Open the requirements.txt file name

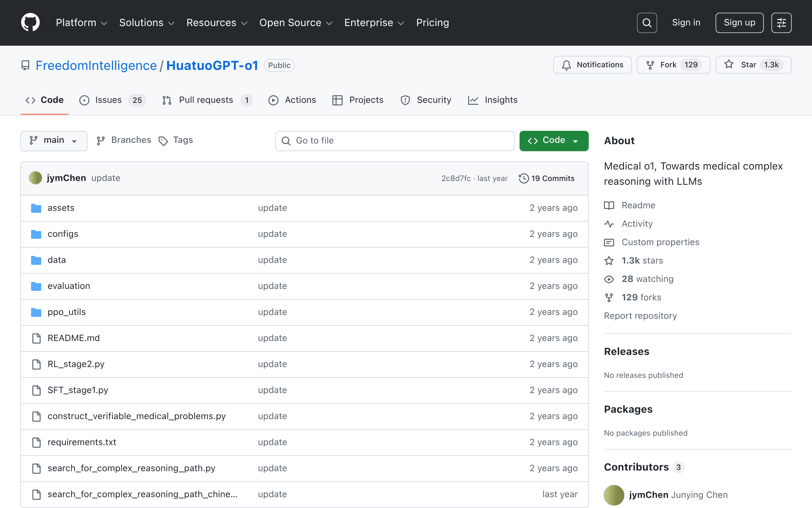click(x=82, y=443)
